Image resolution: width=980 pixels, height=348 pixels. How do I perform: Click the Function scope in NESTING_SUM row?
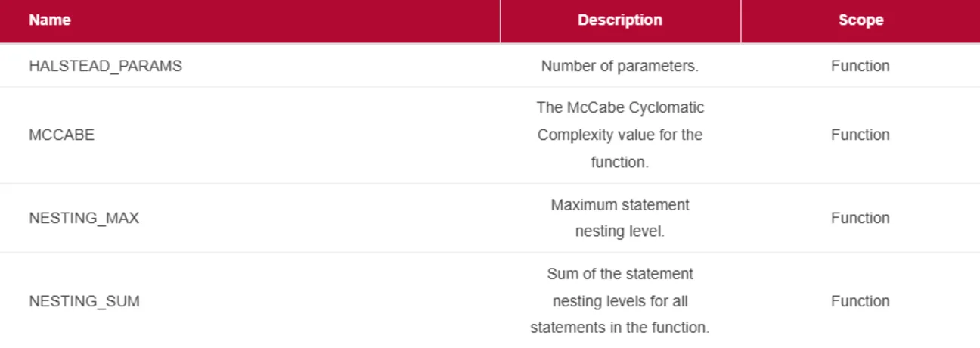coord(860,301)
